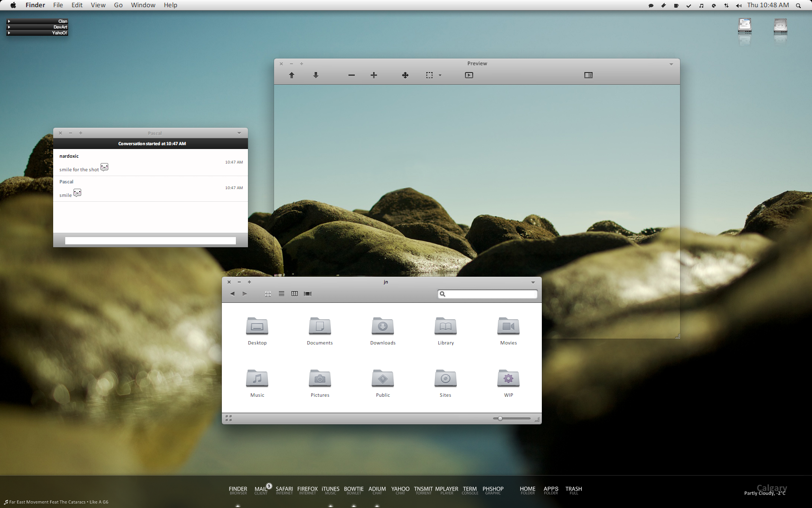Image resolution: width=812 pixels, height=508 pixels.
Task: Launch PHSHOP from the dock
Action: 493,491
